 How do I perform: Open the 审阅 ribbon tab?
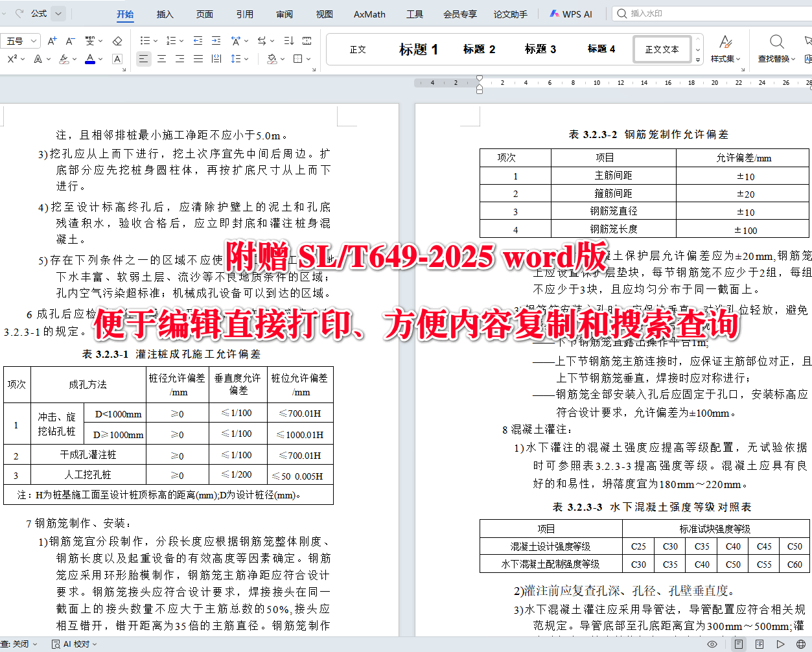coord(284,14)
